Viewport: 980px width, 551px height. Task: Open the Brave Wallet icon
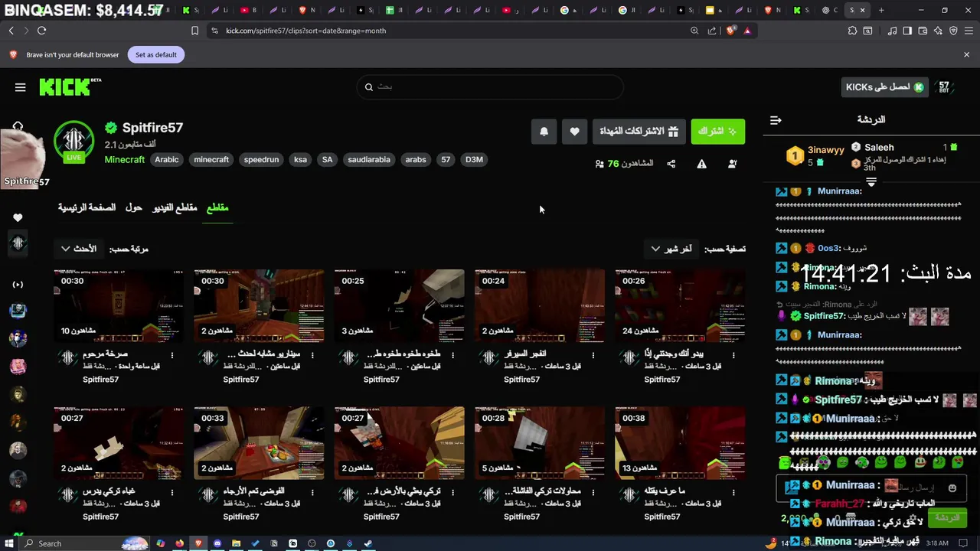tap(923, 31)
